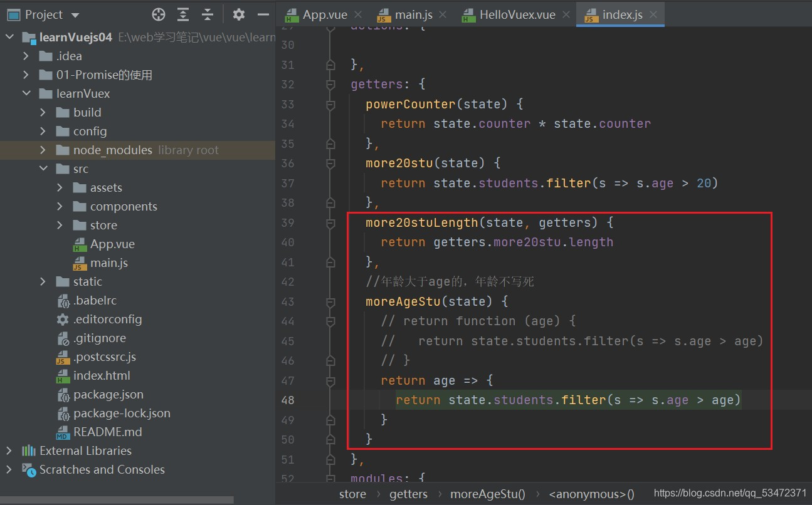Click the Project panel horizontal scrollbar
The width and height of the screenshot is (812, 505).
click(117, 499)
